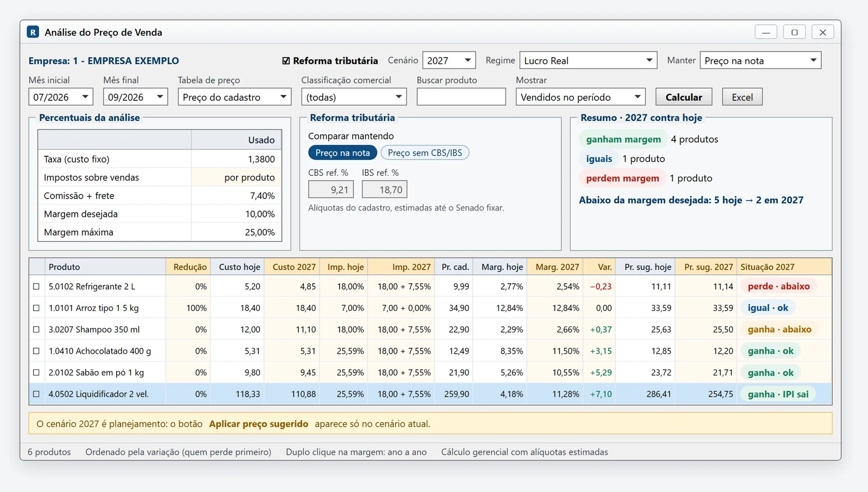This screenshot has height=492, width=868.
Task: Open the Tabela de preço combo box
Action: click(234, 97)
